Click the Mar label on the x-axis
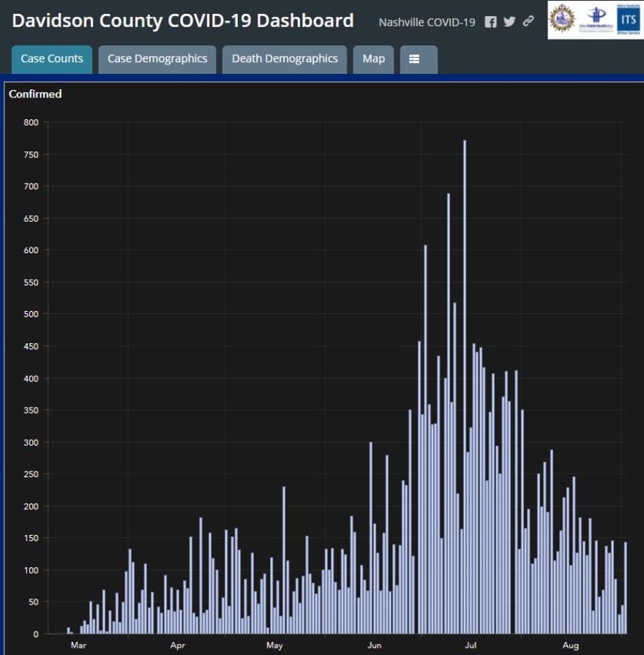Viewport: 644px width, 655px height. (78, 645)
